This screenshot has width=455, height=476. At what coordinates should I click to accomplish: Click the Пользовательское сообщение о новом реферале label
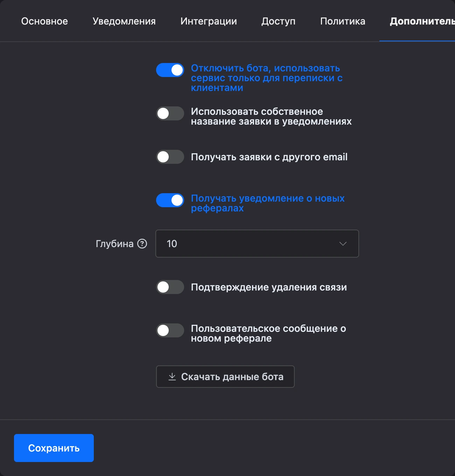(268, 333)
